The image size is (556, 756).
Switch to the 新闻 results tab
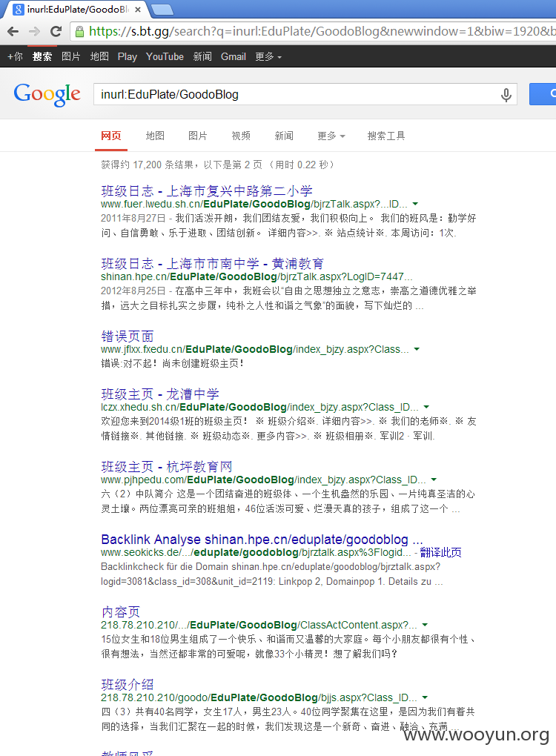coord(283,136)
